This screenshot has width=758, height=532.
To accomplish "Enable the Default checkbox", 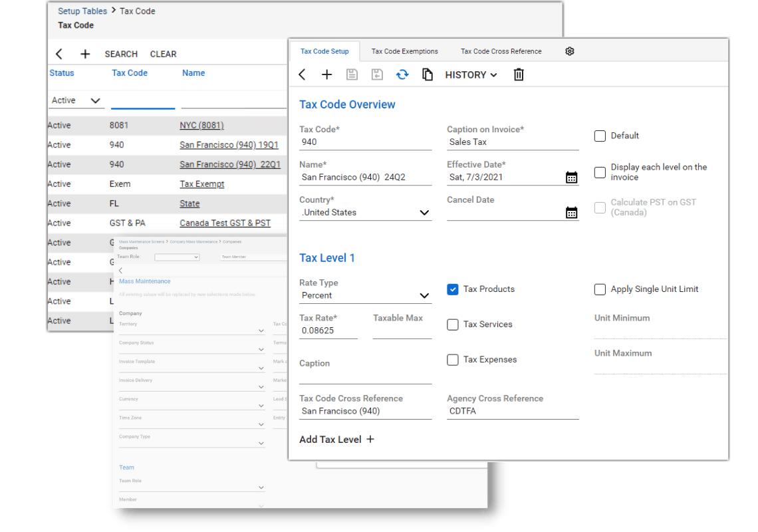I will [x=600, y=136].
